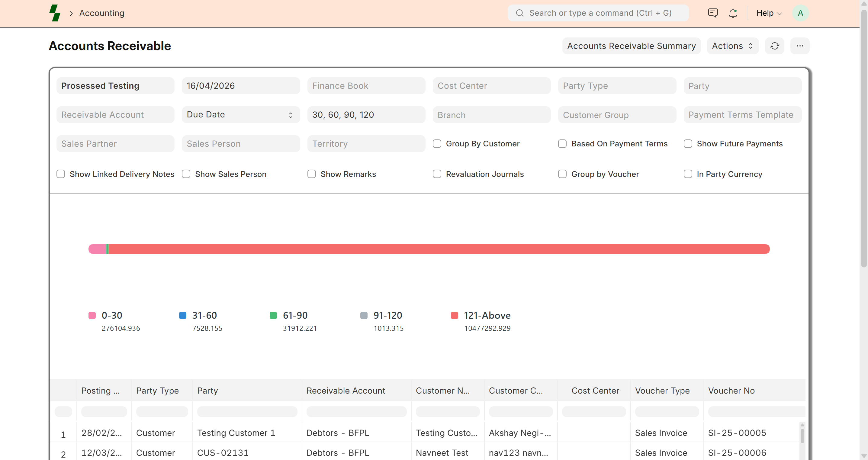Viewport: 868px width, 460px height.
Task: Click the breadcrumb chevron before Accounting
Action: tap(71, 13)
